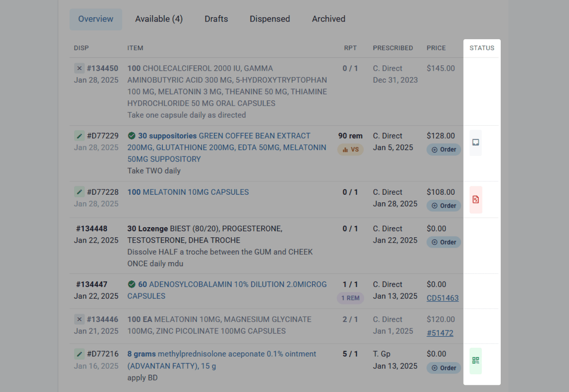Open the Green Coffee Bean Extract suppository item
This screenshot has width=569, height=392.
227,148
